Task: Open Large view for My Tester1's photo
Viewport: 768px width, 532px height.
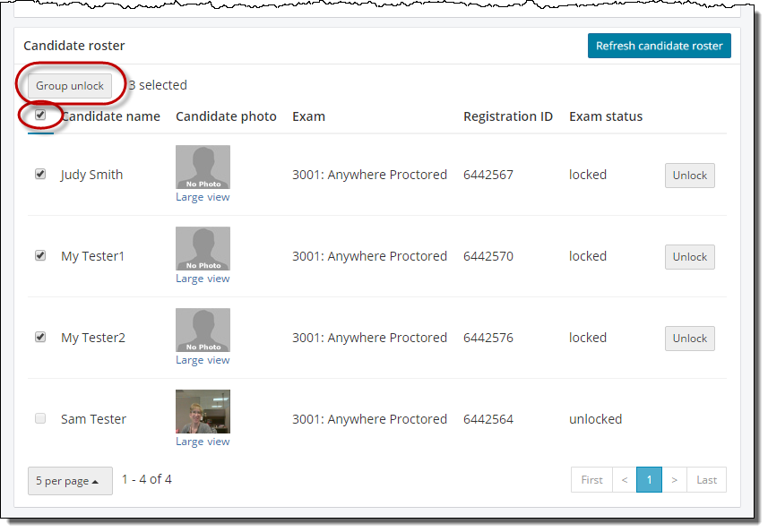Action: pos(203,279)
